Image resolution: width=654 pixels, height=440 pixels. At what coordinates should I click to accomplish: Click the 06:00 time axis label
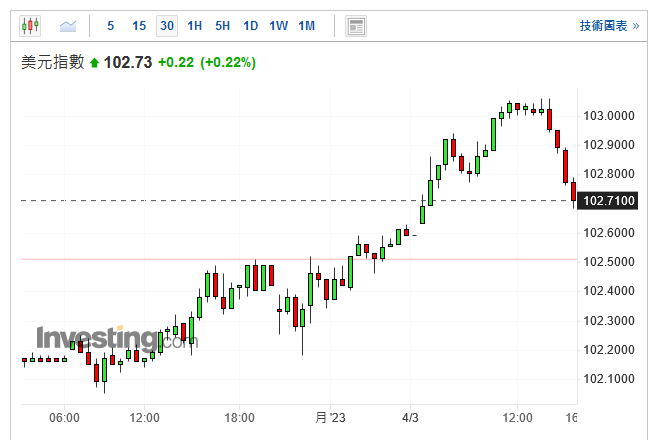64,417
